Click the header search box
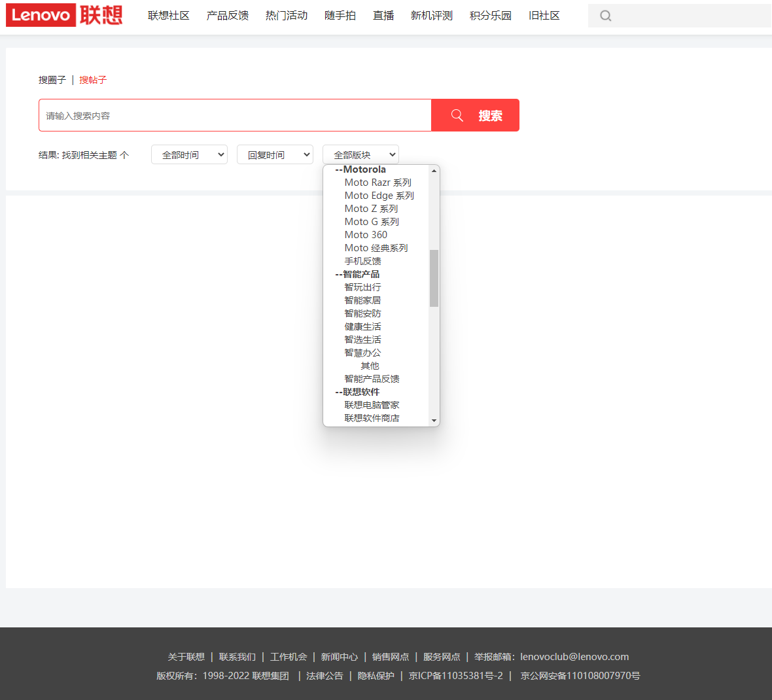772x700 pixels. [680, 16]
